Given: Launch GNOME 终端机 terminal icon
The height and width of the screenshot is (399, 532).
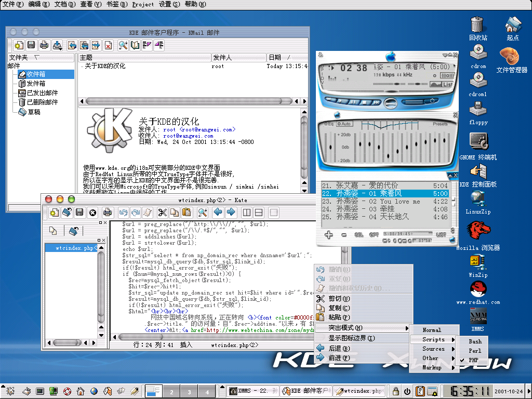Looking at the screenshot, I should pos(478,146).
